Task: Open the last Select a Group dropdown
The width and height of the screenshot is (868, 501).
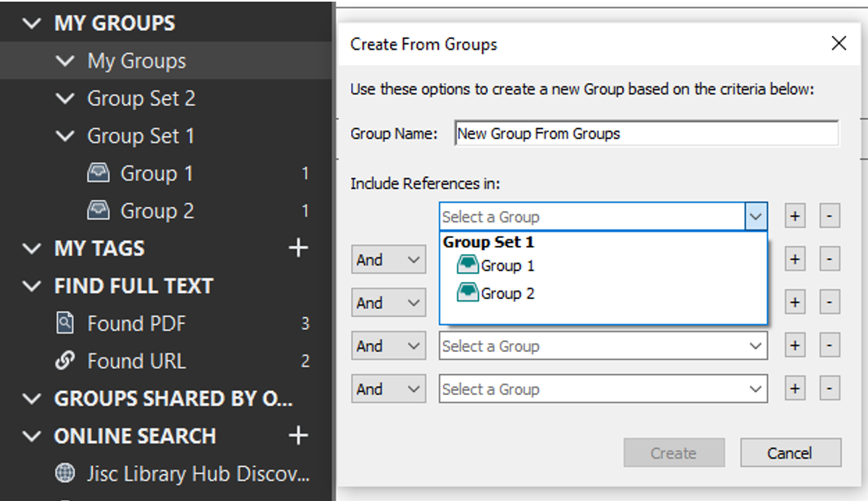Action: pyautogui.click(x=603, y=389)
